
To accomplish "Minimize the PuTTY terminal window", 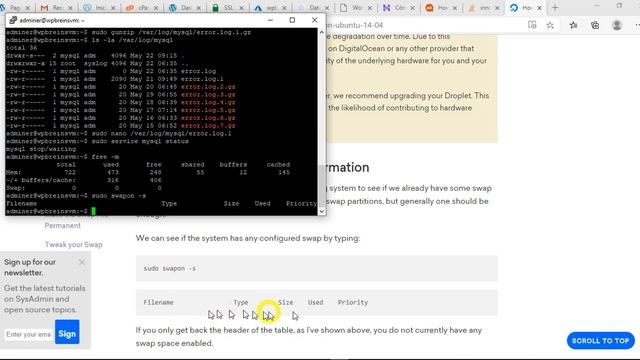I will click(270, 20).
